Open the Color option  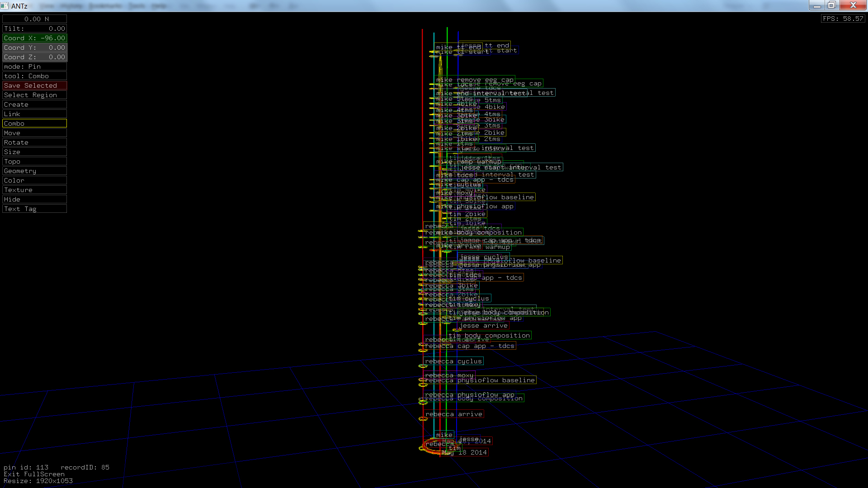click(34, 180)
